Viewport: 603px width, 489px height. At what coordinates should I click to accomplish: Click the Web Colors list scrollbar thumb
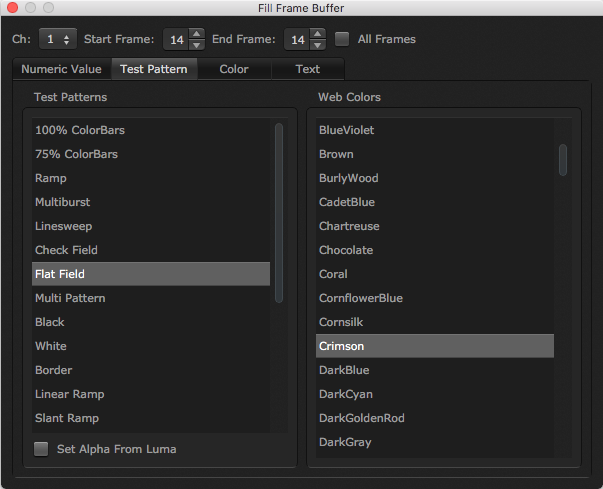(563, 160)
